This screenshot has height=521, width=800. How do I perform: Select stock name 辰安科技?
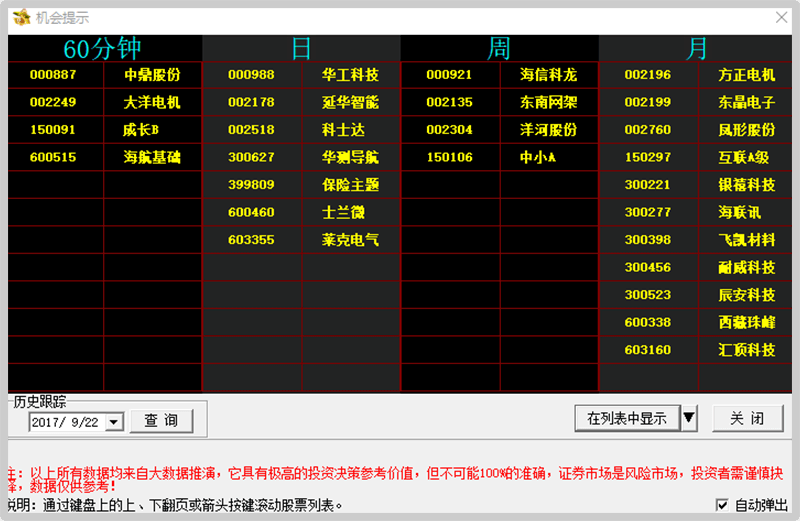[x=747, y=295]
